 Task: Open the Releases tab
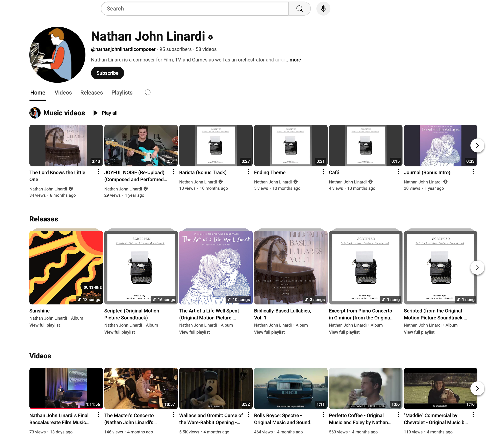click(x=91, y=93)
